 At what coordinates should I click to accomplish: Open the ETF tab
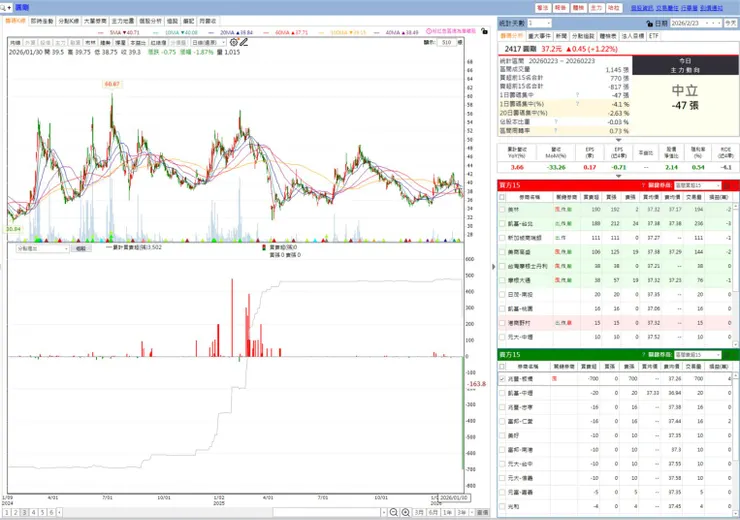click(653, 36)
